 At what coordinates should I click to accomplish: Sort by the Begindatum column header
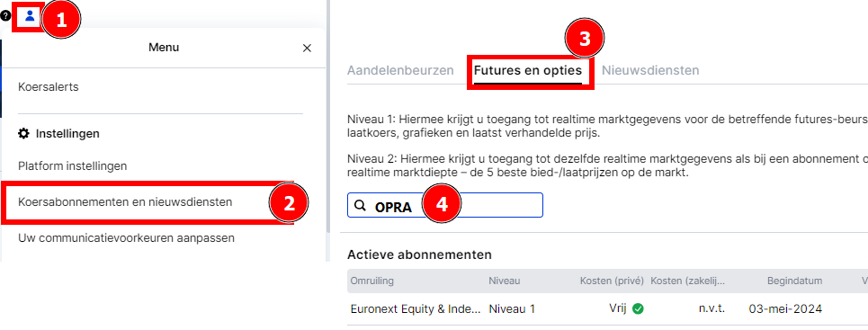point(794,281)
